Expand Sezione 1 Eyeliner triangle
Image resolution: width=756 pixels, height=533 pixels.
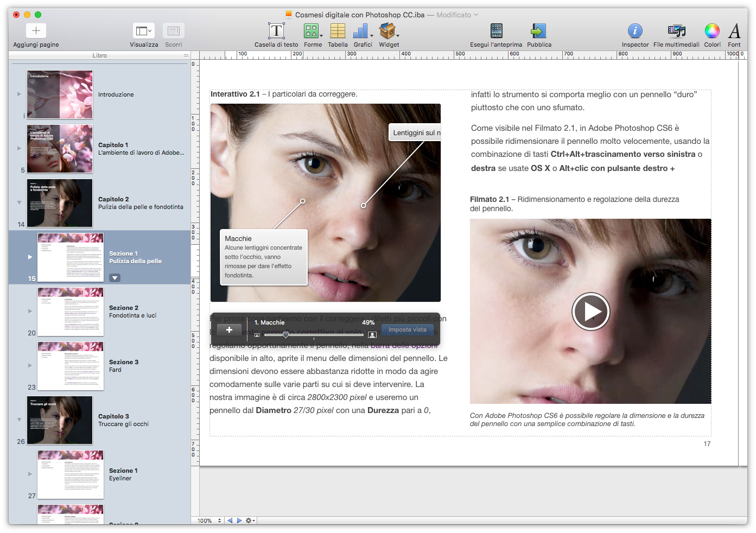click(30, 474)
